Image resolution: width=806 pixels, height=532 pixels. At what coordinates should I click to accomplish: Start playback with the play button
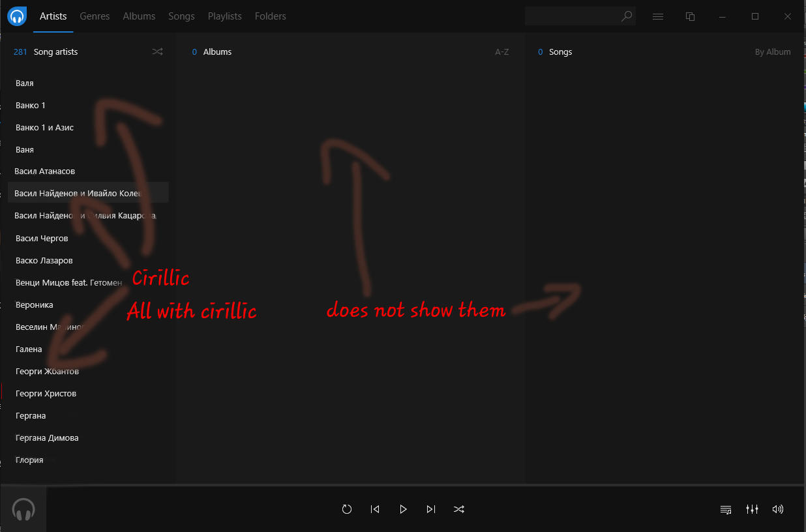coord(403,509)
